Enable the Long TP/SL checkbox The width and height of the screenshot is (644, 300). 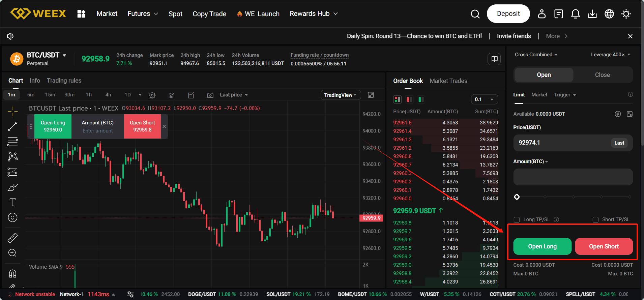[517, 220]
